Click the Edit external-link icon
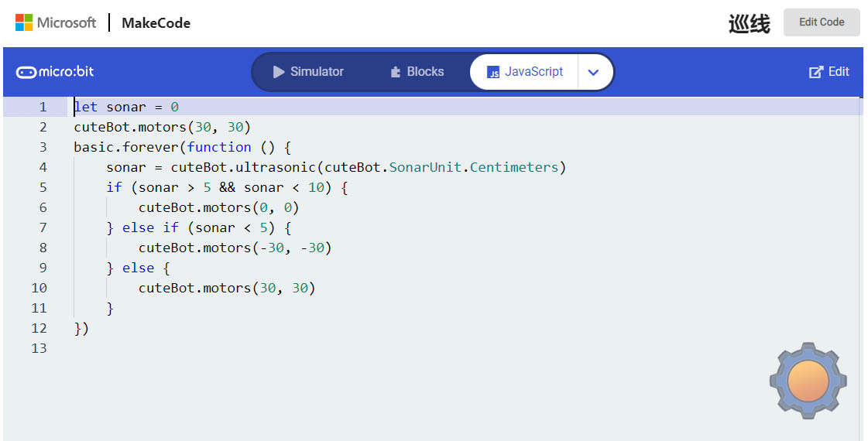 (816, 72)
